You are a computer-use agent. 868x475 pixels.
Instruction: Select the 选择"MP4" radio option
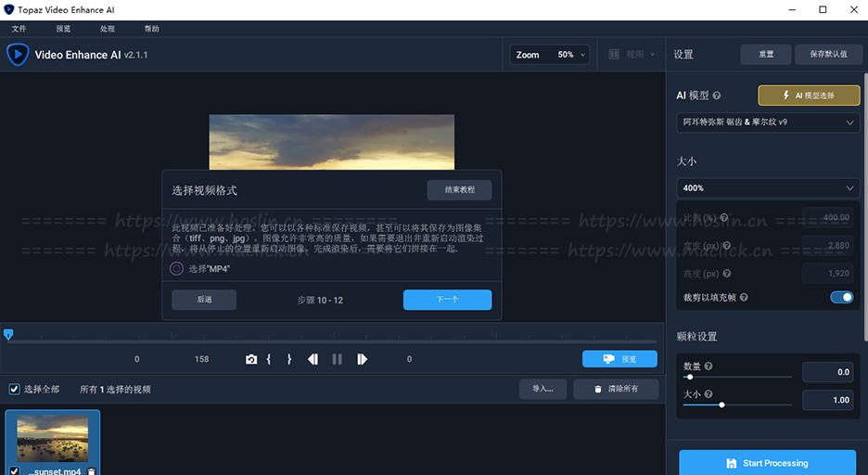pos(176,268)
